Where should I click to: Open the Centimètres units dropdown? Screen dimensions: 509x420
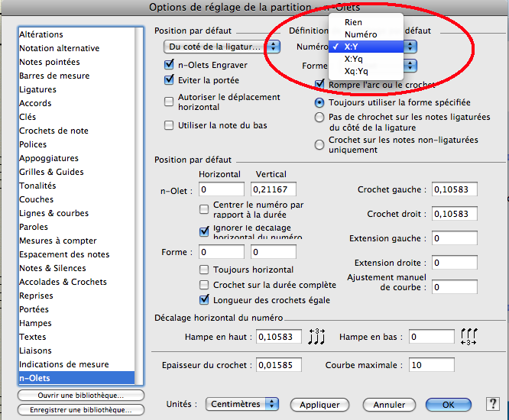243,404
